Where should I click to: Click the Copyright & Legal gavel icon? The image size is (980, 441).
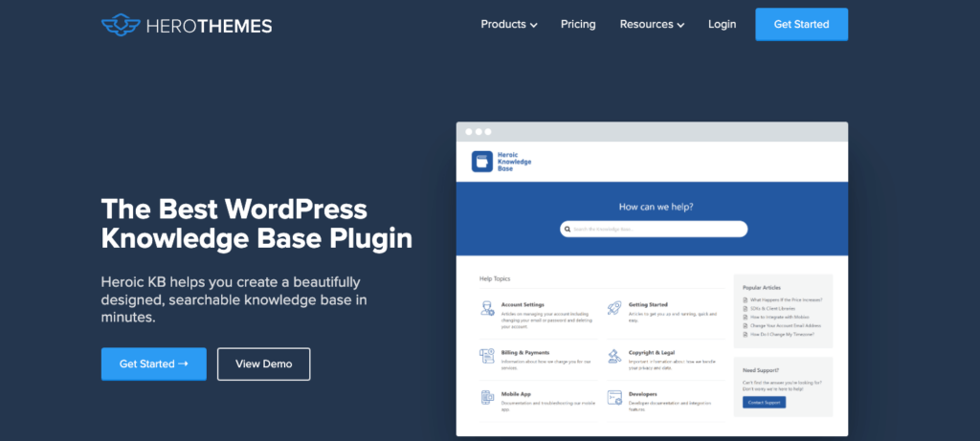tap(613, 356)
